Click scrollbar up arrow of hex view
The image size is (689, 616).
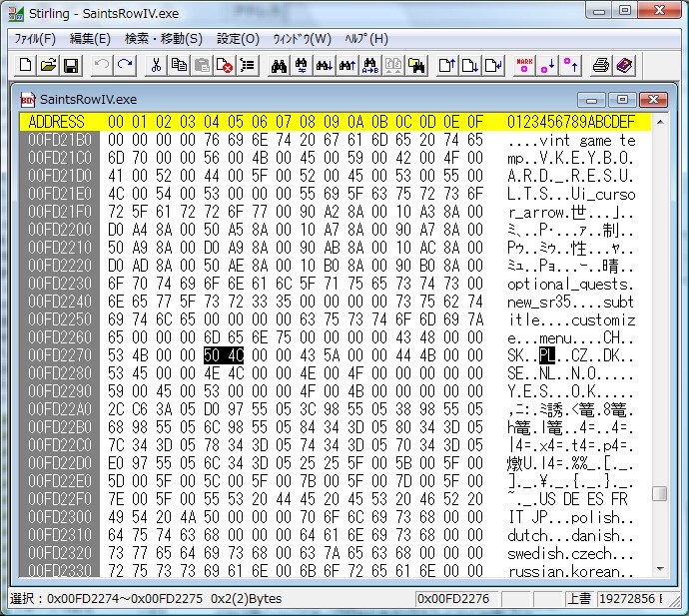[x=660, y=122]
